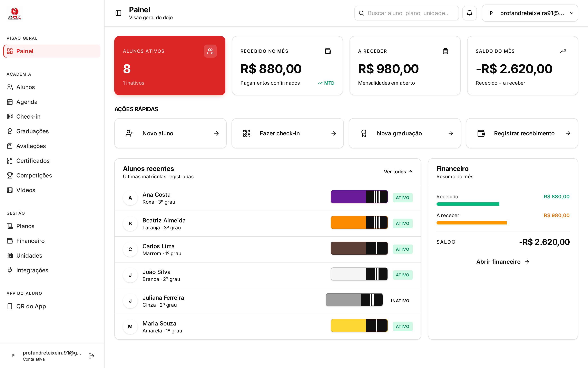This screenshot has width=588, height=368.
Task: Click João Silva's white belt swatch
Action: pos(359,274)
